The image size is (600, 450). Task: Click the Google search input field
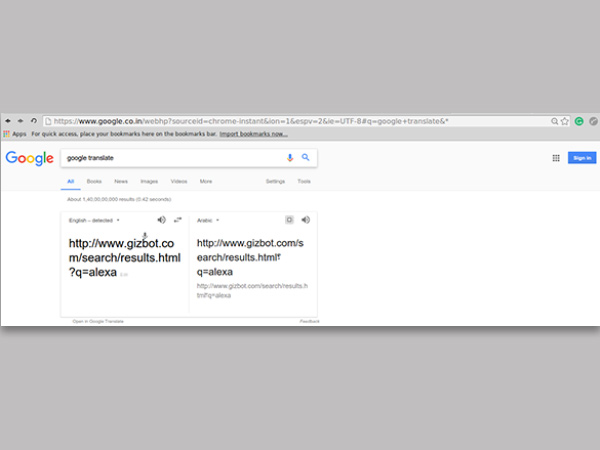click(170, 157)
